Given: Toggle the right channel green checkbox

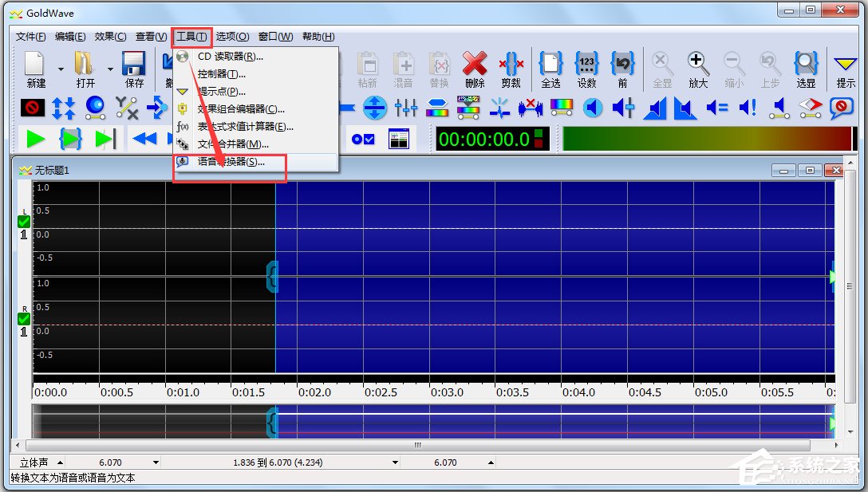Looking at the screenshot, I should pos(24,319).
